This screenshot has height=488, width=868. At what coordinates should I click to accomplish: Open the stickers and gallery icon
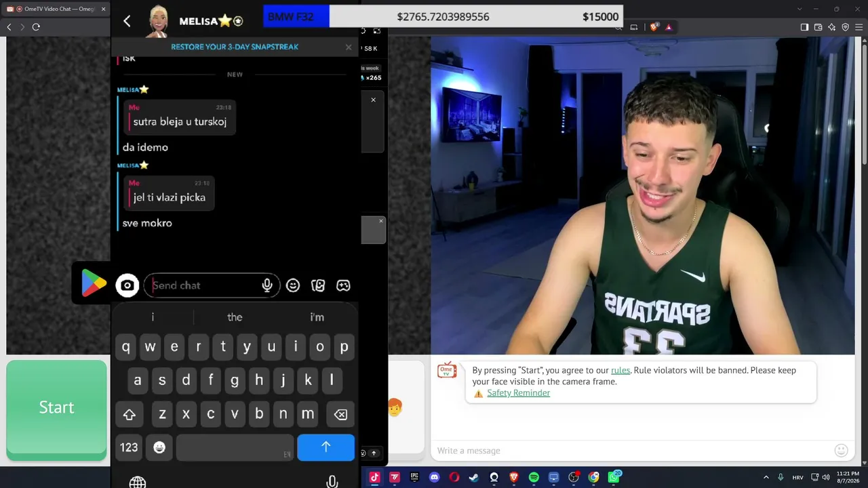coord(318,285)
